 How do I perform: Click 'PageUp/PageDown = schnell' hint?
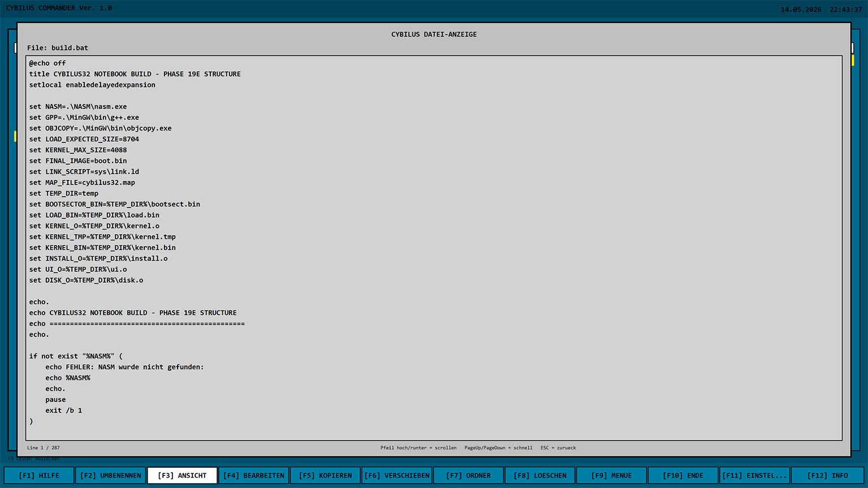pos(498,448)
